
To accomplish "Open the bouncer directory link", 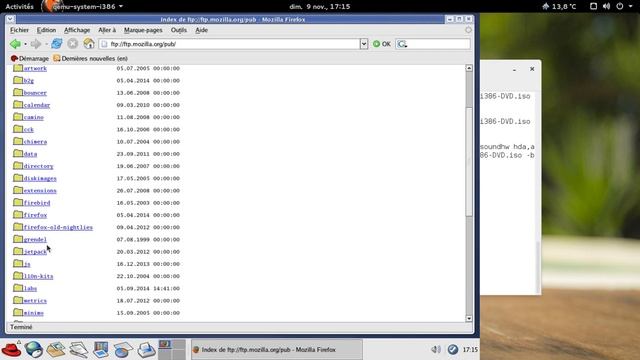I will tap(35, 93).
